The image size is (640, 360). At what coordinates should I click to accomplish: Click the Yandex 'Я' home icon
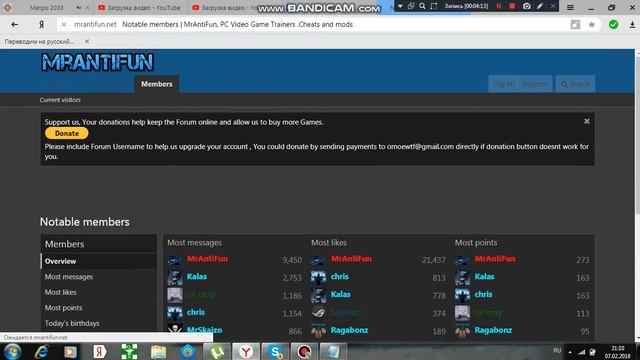click(x=41, y=24)
